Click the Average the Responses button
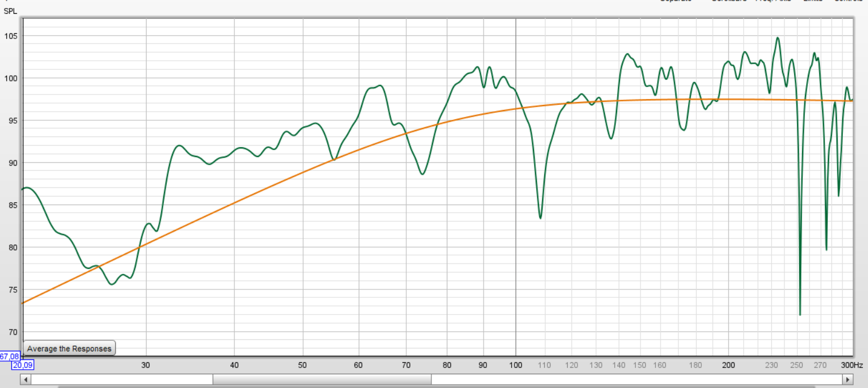 pyautogui.click(x=69, y=348)
